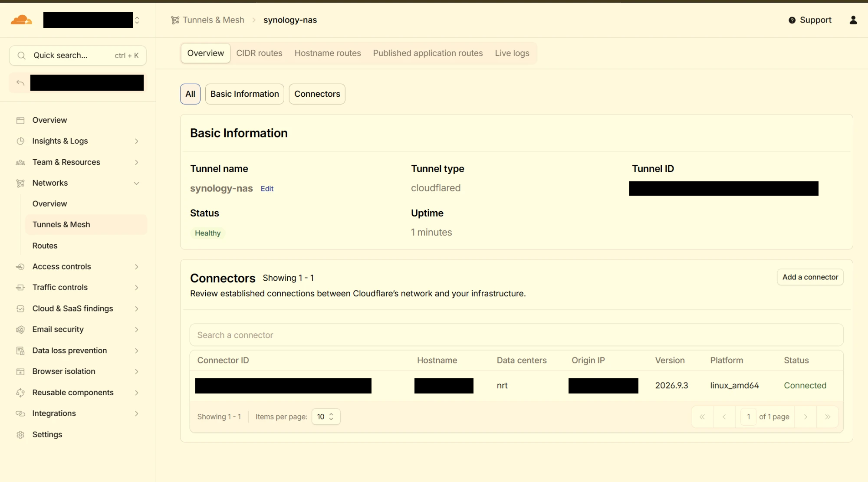Click the Support help icon
868x482 pixels.
point(792,20)
